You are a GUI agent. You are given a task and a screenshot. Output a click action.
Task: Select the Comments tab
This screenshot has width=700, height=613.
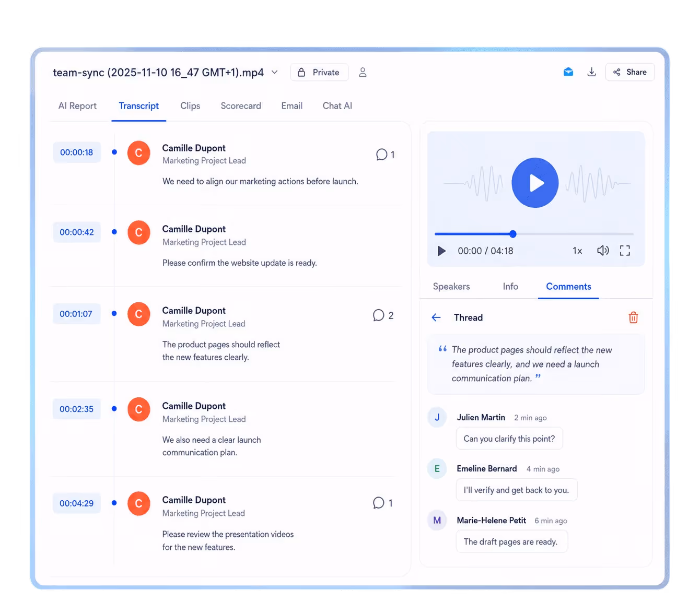click(568, 287)
